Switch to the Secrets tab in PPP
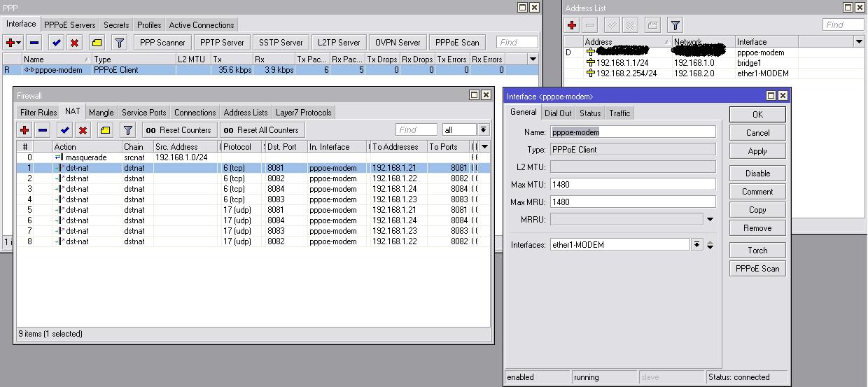Screen dimensions: 868x387 click(116, 25)
